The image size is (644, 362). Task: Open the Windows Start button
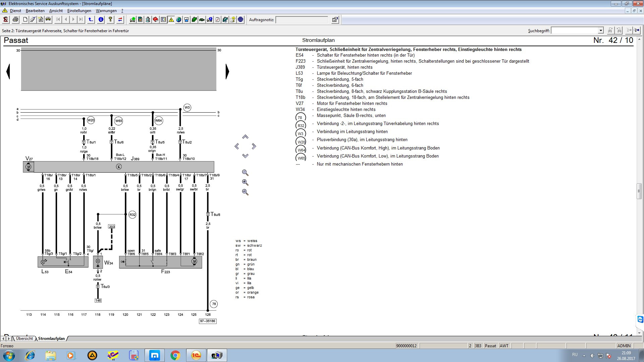click(x=9, y=355)
